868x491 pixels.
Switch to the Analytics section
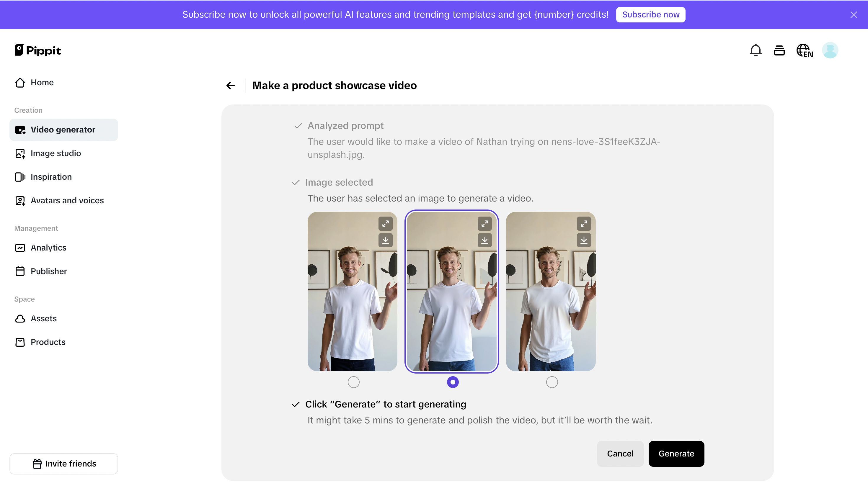(x=49, y=248)
